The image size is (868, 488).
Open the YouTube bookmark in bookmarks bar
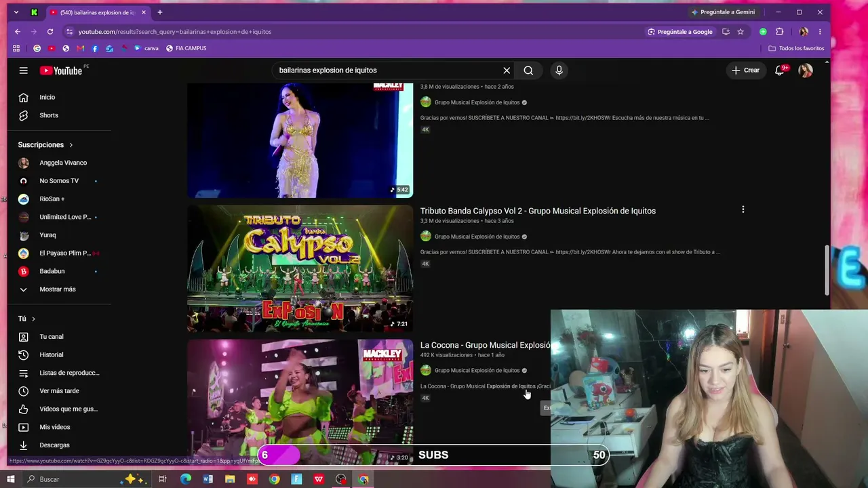click(52, 49)
